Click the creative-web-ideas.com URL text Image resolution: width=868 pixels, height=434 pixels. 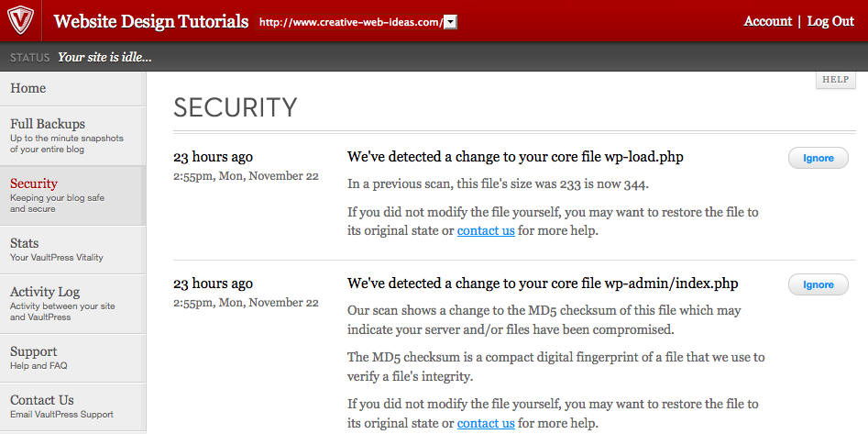350,22
